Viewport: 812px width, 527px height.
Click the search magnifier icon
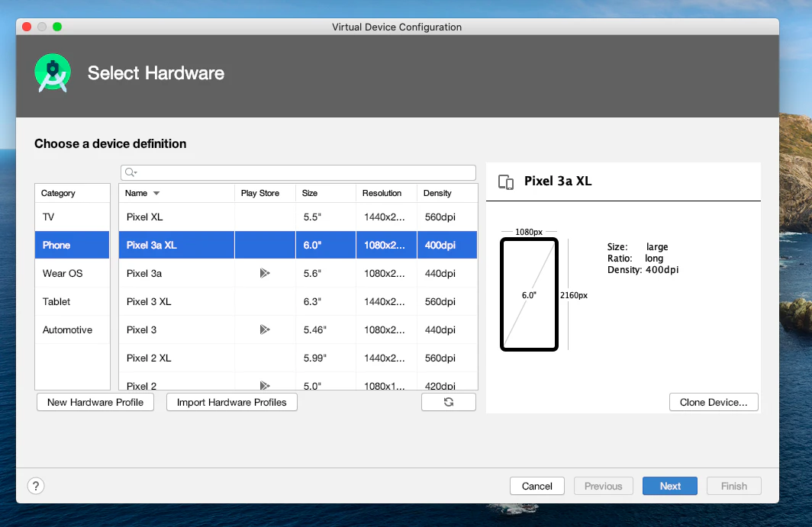tap(130, 172)
